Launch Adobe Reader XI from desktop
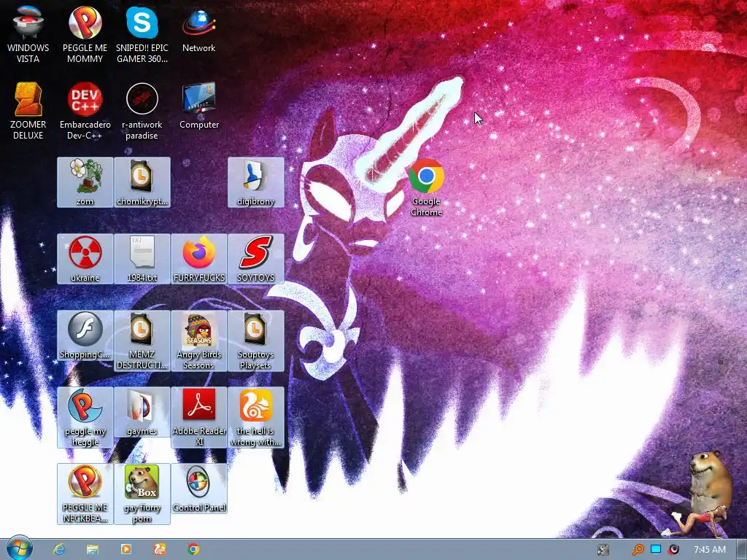Screen dimensions: 747x560 199,418
